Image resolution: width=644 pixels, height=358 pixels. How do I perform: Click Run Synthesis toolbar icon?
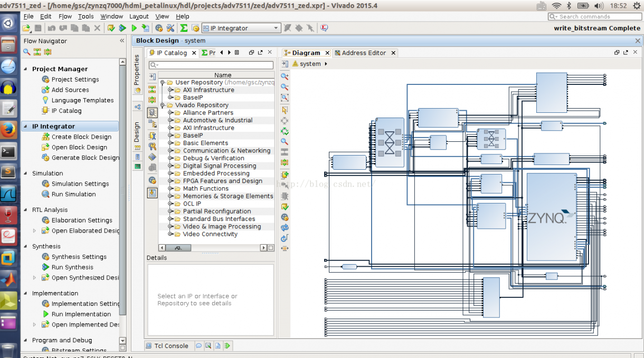click(x=122, y=28)
